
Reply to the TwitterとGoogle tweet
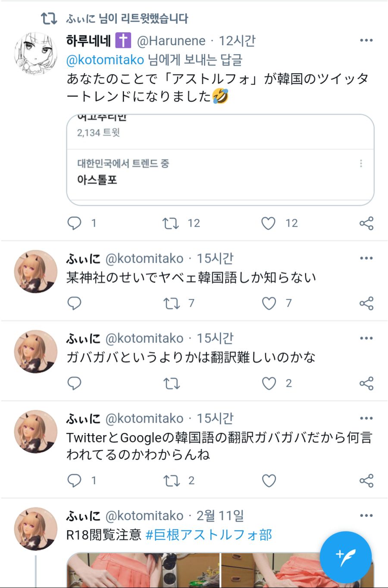tap(75, 480)
